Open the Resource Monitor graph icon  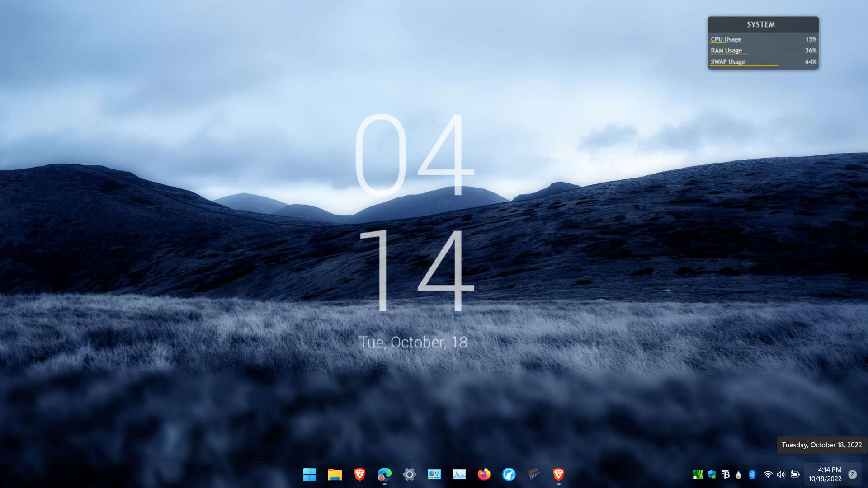point(459,474)
